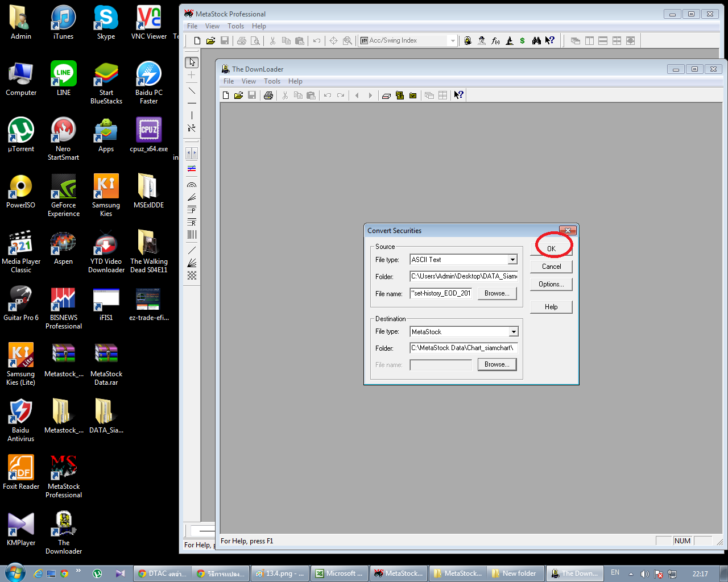Click EN language indicator in taskbar

pos(615,573)
